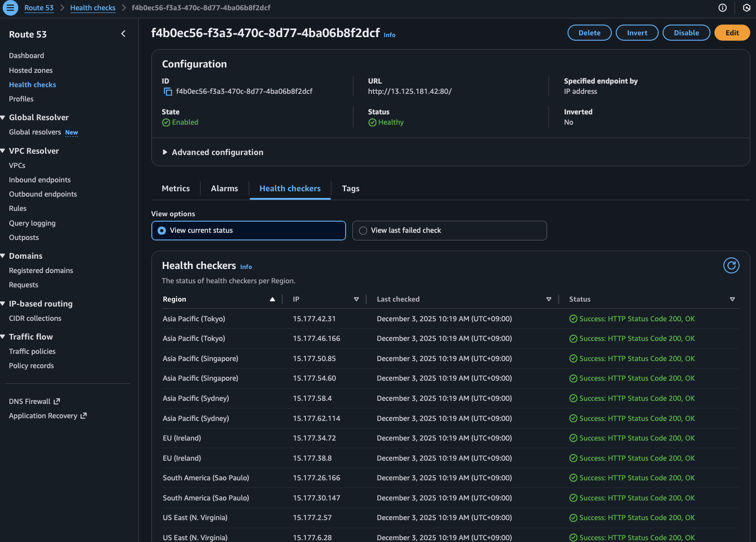Open Health checks breadcrumb link
756x542 pixels.
(x=92, y=8)
